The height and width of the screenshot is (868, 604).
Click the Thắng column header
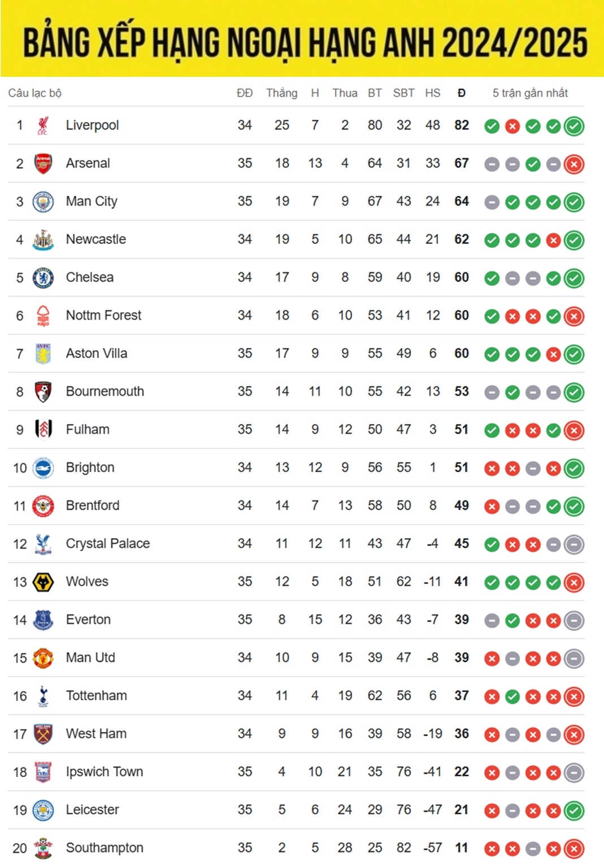(x=281, y=93)
